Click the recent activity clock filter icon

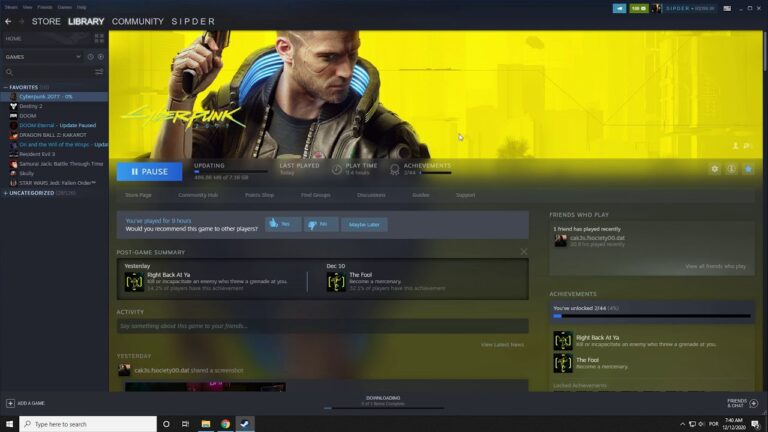click(91, 57)
